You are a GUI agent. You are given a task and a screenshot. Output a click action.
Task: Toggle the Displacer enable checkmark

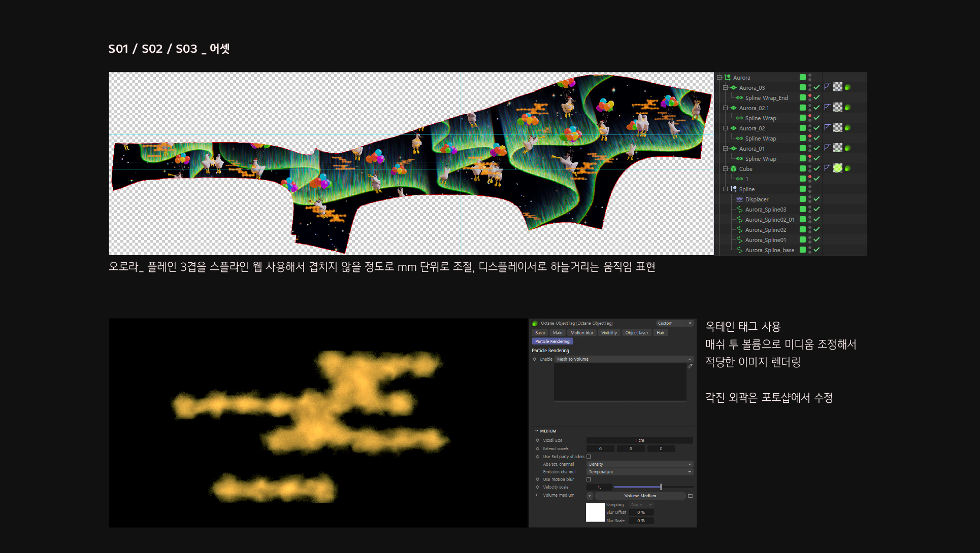[816, 199]
